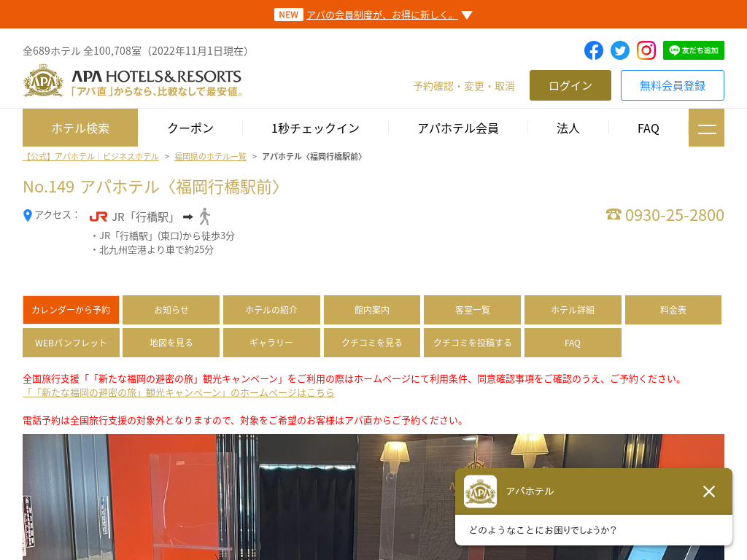This screenshot has width=747, height=560.
Task: Click the gold FAQ button below ホテル詳細
Action: click(573, 343)
